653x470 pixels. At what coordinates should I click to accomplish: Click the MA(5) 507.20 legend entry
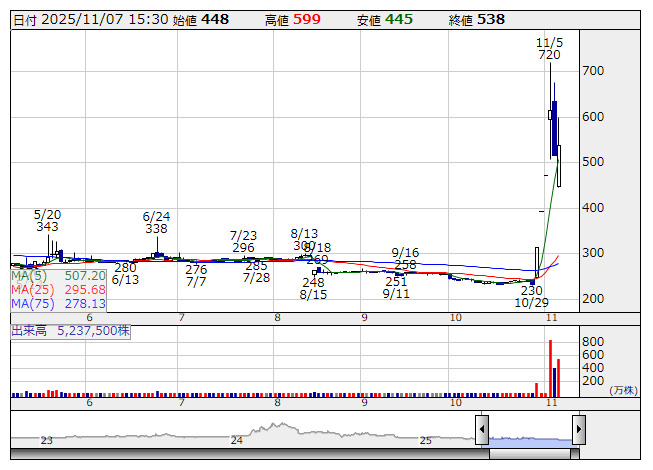(x=58, y=275)
